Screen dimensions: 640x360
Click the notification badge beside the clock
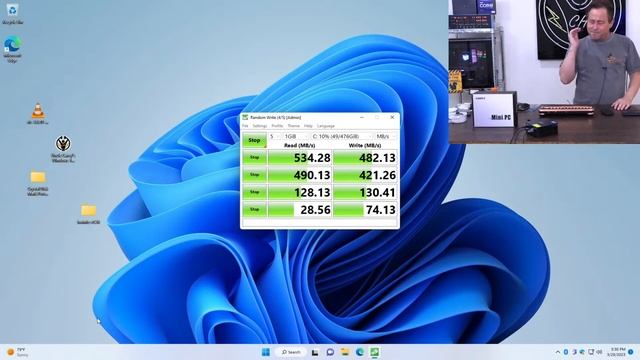631,352
